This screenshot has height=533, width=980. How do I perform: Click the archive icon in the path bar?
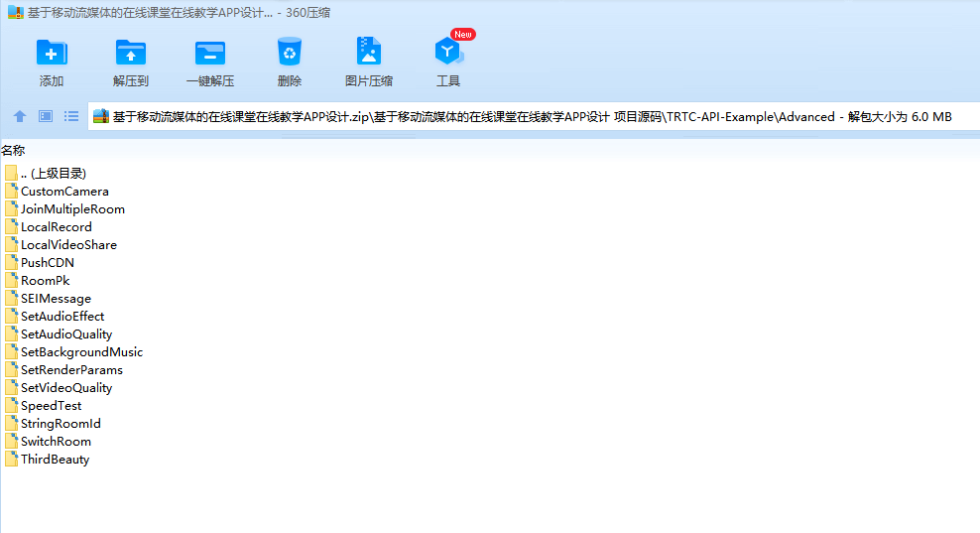(101, 116)
